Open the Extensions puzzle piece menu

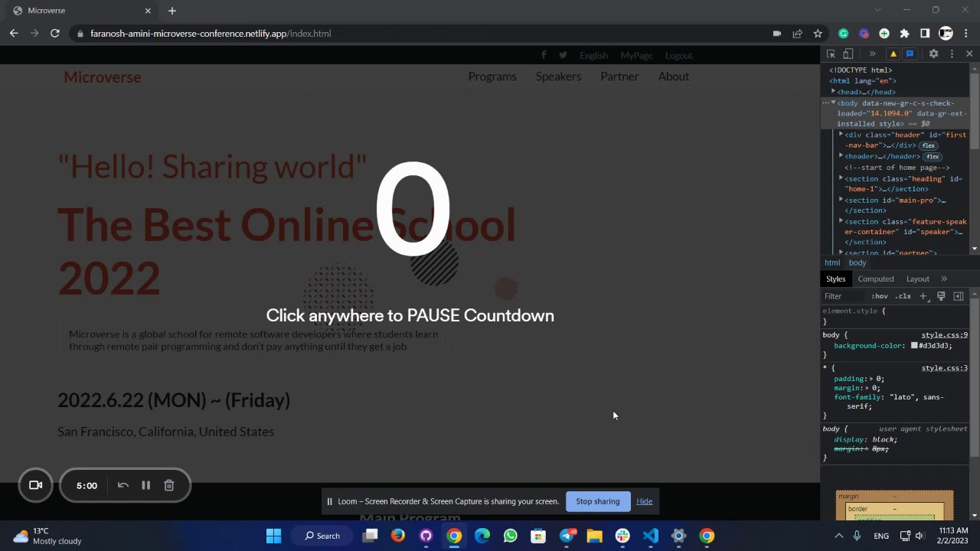click(904, 34)
